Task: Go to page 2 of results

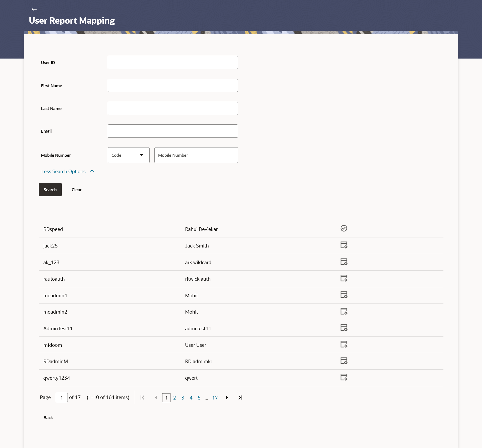Action: click(x=174, y=398)
